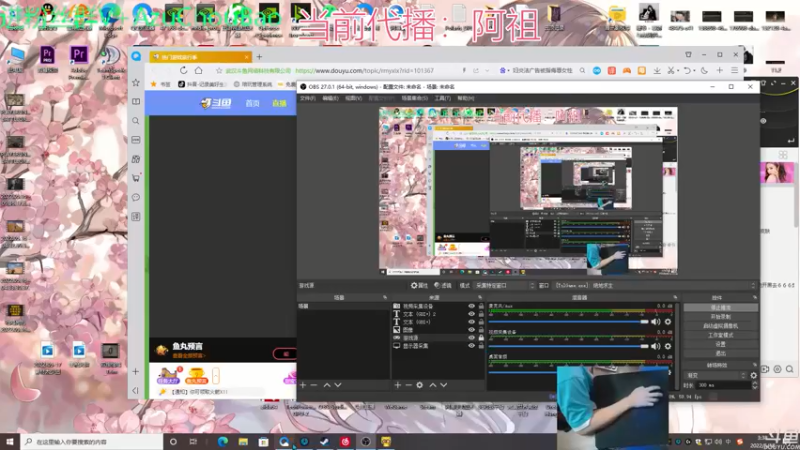
Task: Add a new scene with plus icon
Action: pyautogui.click(x=303, y=385)
